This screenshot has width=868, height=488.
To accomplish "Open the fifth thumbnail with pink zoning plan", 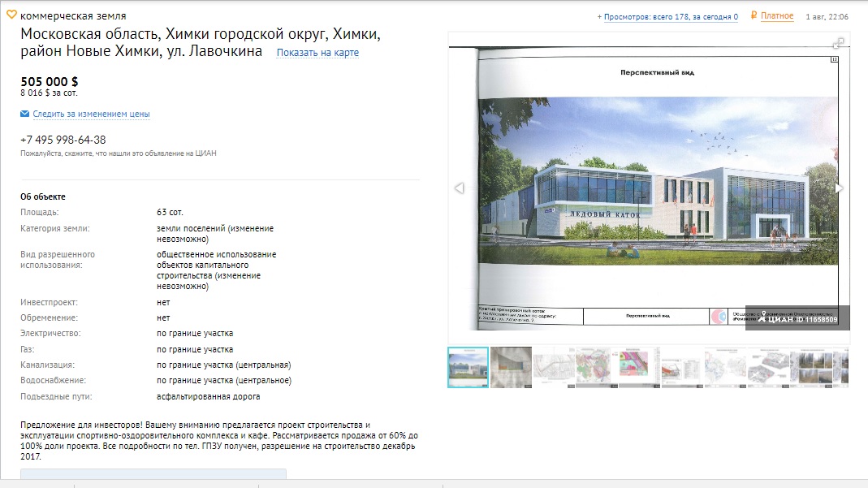I will coord(639,368).
